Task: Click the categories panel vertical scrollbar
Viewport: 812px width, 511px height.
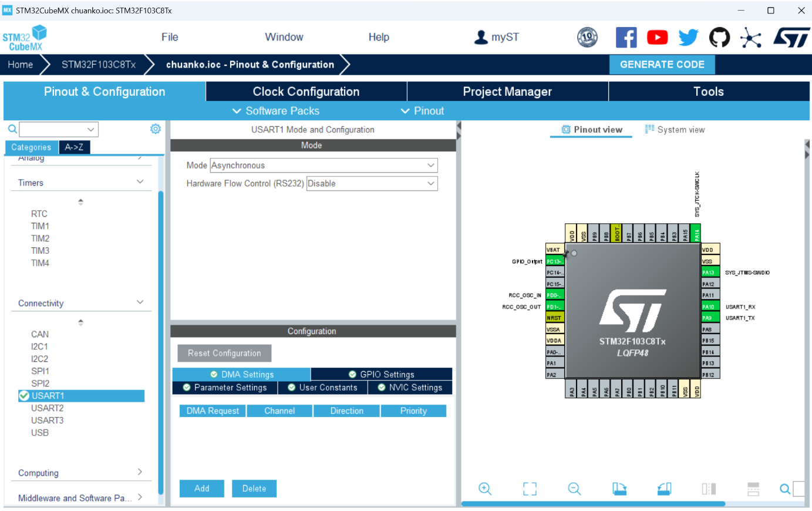Action: [161, 344]
